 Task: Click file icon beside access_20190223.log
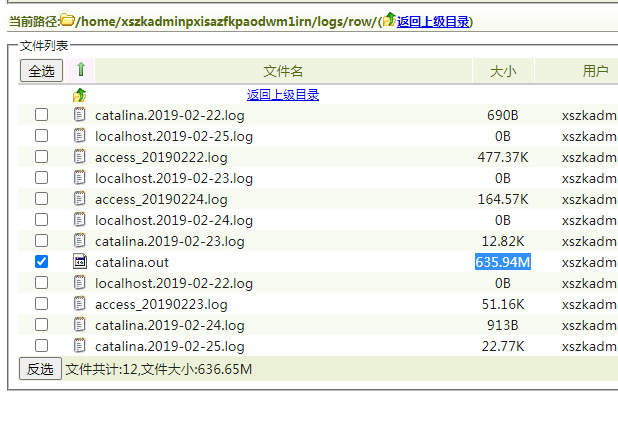[x=80, y=304]
